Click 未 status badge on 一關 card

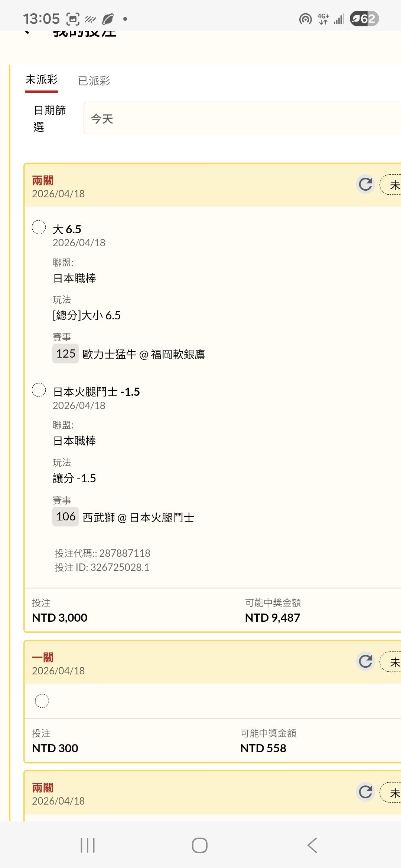point(392,662)
